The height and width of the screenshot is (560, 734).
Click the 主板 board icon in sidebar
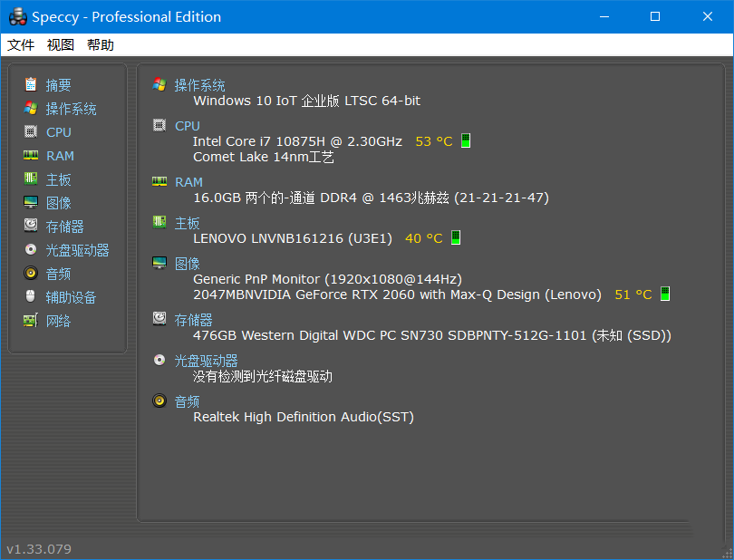click(31, 179)
